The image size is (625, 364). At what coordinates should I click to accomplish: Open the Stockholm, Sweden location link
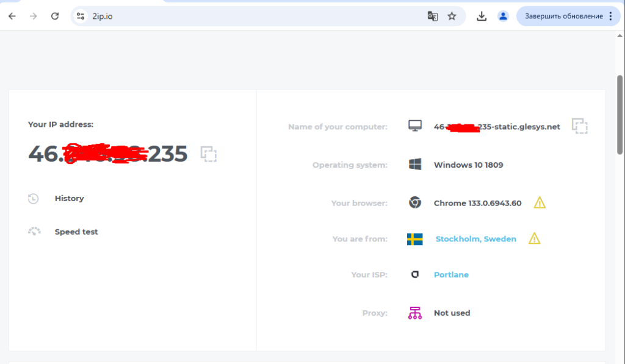click(x=475, y=239)
